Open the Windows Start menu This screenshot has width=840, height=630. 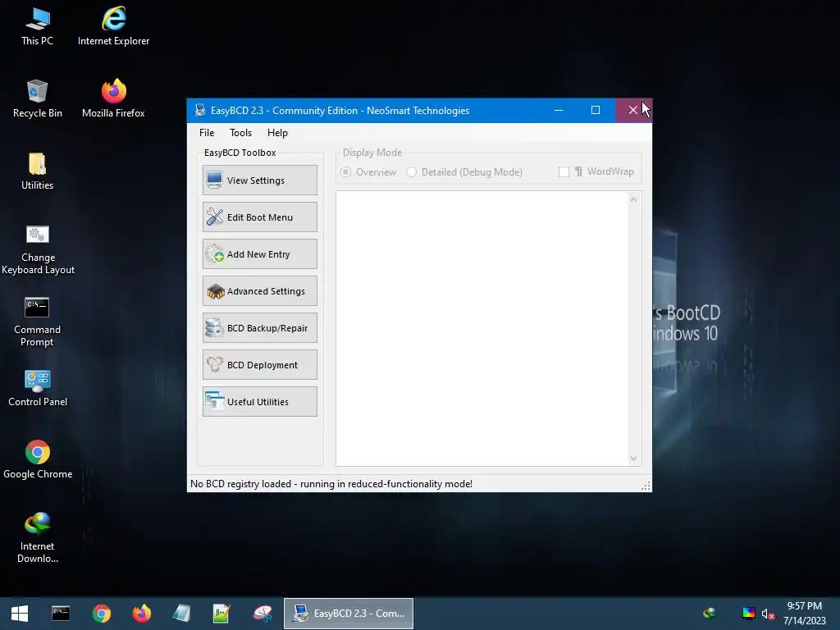pos(20,614)
